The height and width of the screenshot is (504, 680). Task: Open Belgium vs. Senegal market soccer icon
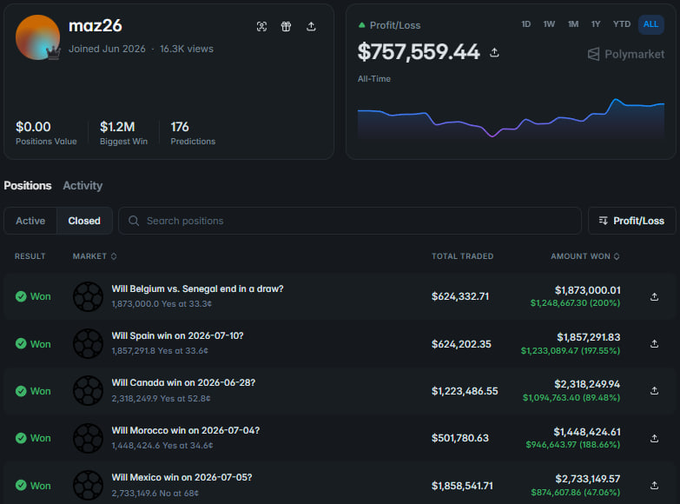click(x=88, y=297)
